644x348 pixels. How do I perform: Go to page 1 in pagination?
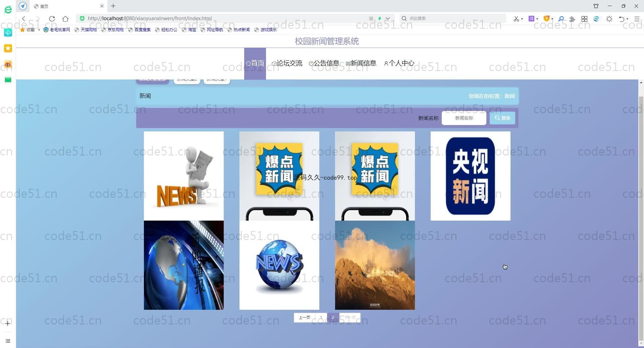click(x=321, y=317)
